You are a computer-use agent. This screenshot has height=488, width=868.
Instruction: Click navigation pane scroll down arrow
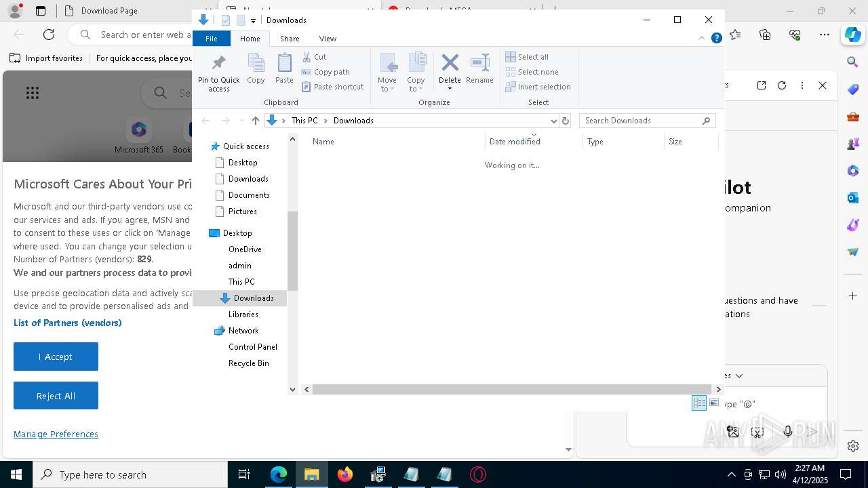[x=293, y=389]
